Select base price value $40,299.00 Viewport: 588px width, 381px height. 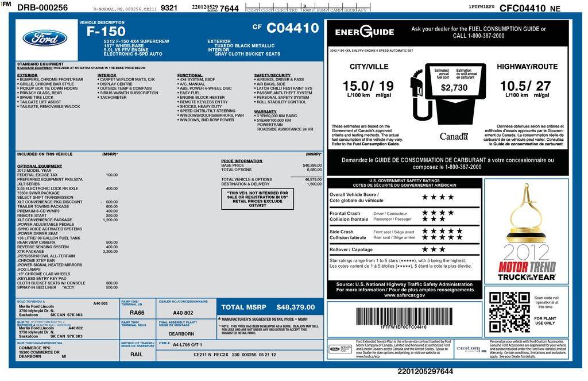coord(312,165)
